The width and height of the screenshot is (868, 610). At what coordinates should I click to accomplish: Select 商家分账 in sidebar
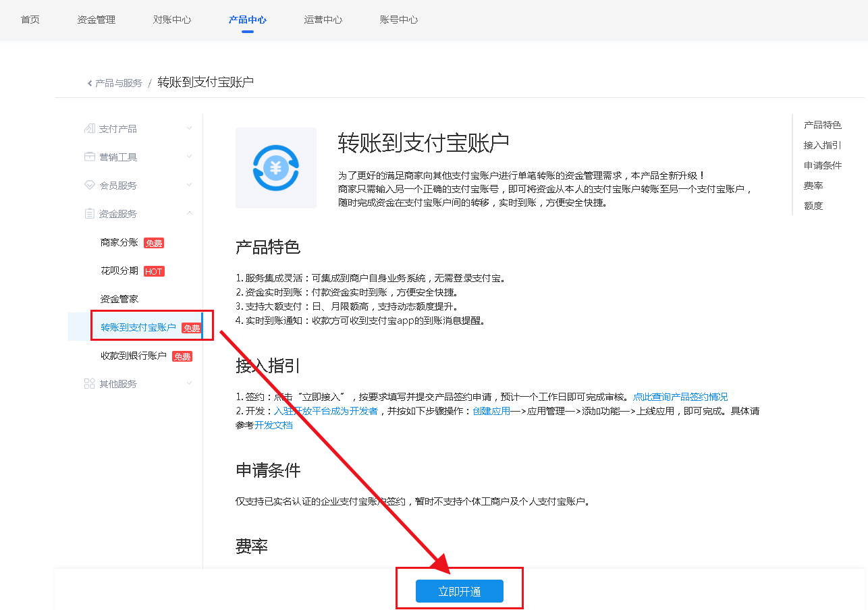pyautogui.click(x=119, y=242)
